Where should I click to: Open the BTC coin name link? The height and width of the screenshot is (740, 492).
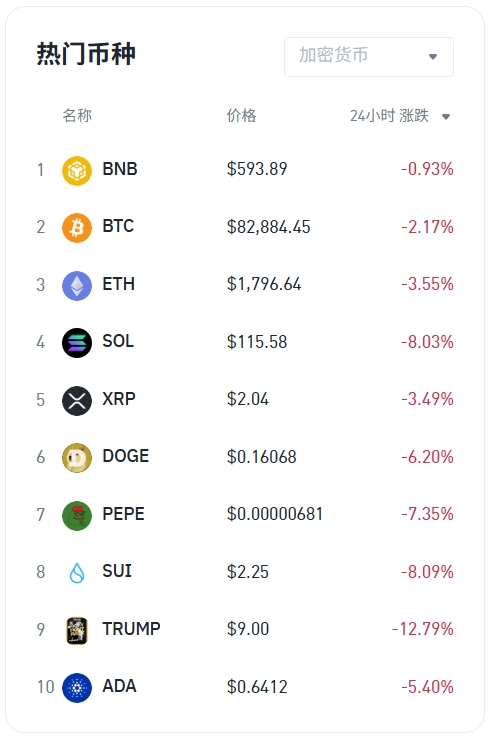point(118,226)
